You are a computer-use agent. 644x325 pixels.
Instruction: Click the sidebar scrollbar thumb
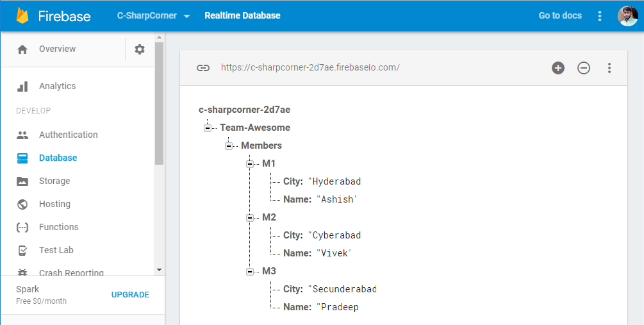click(160, 103)
